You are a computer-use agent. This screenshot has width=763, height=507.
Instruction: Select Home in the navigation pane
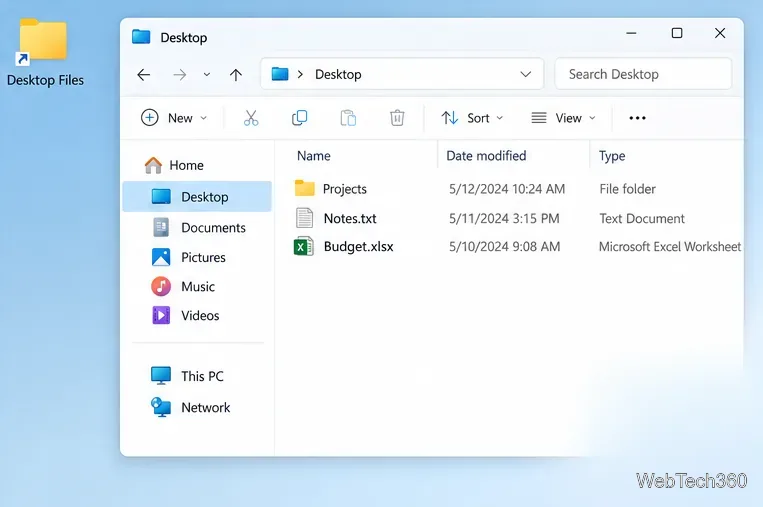[174, 165]
